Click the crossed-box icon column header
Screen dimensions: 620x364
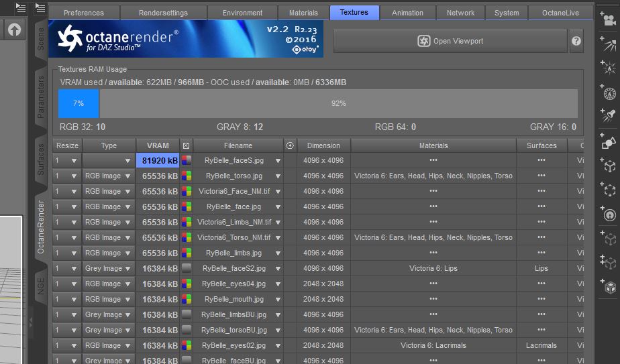pos(187,146)
